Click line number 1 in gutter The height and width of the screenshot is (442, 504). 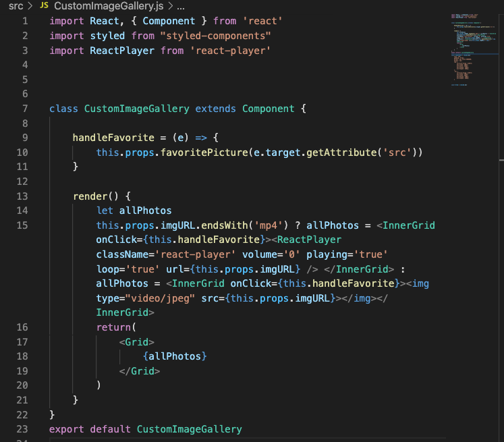click(25, 21)
